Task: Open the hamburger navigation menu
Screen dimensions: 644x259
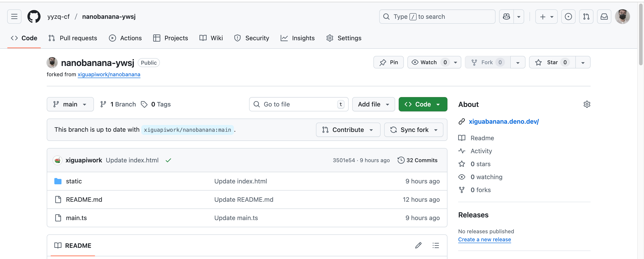Action: (14, 17)
